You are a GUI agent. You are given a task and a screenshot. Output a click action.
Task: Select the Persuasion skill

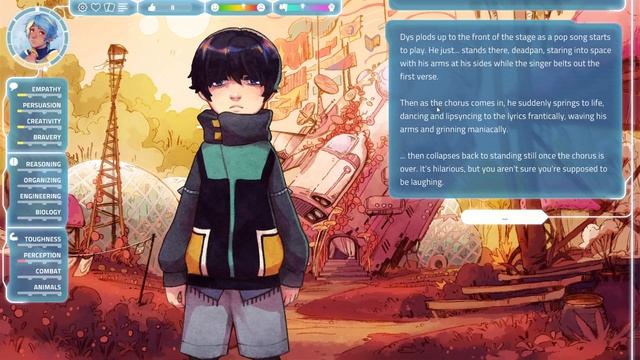(40, 107)
